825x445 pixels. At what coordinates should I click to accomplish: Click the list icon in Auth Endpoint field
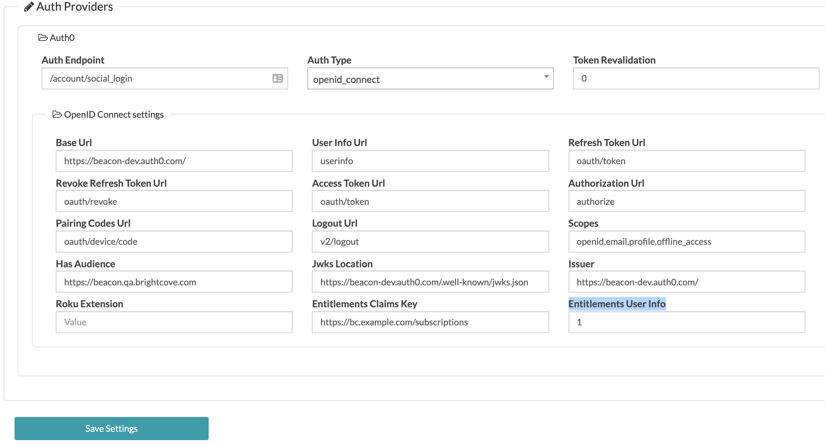(278, 78)
